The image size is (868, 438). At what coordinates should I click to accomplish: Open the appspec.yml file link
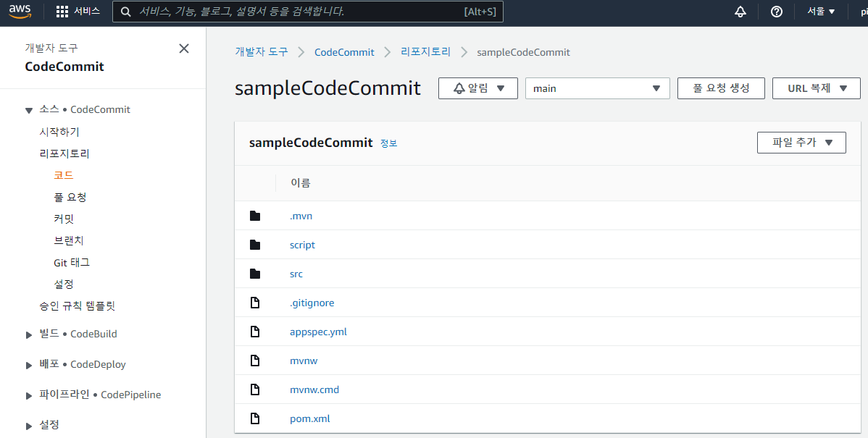[318, 332]
